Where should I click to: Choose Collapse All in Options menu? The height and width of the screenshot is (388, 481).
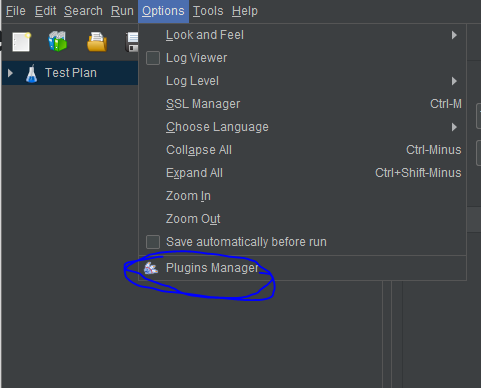[303, 150]
